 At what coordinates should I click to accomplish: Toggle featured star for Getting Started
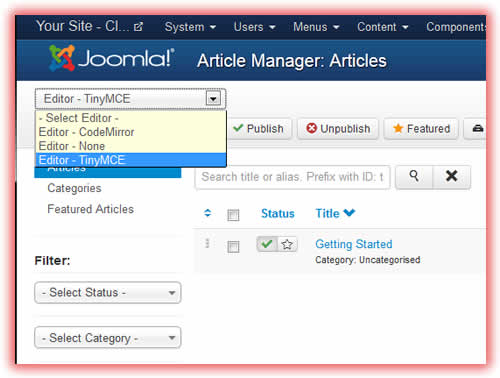287,244
